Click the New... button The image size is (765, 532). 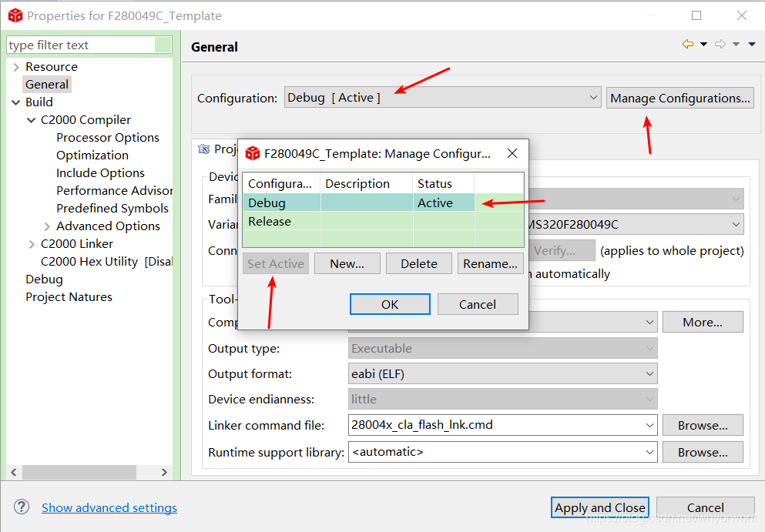coord(347,263)
